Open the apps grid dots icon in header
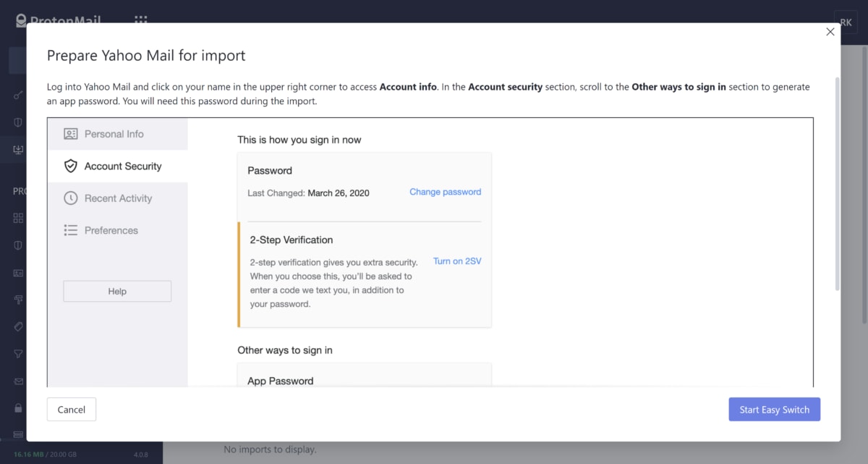 [142, 20]
